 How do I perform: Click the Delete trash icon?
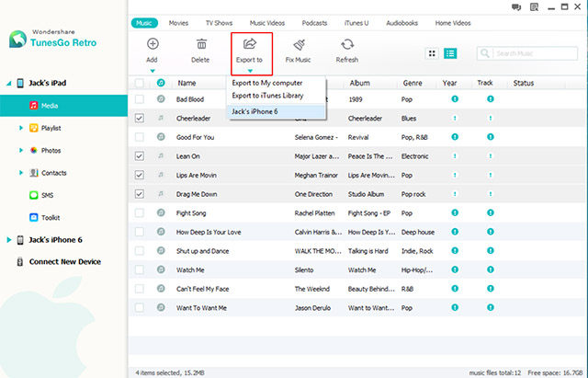click(x=200, y=44)
